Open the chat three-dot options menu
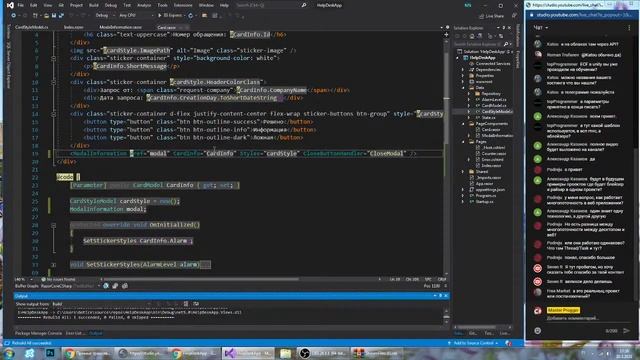The width and height of the screenshot is (640, 360). pyautogui.click(x=629, y=28)
